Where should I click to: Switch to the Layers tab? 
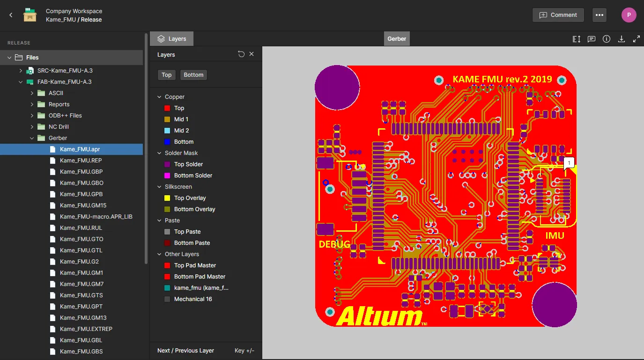pyautogui.click(x=171, y=39)
